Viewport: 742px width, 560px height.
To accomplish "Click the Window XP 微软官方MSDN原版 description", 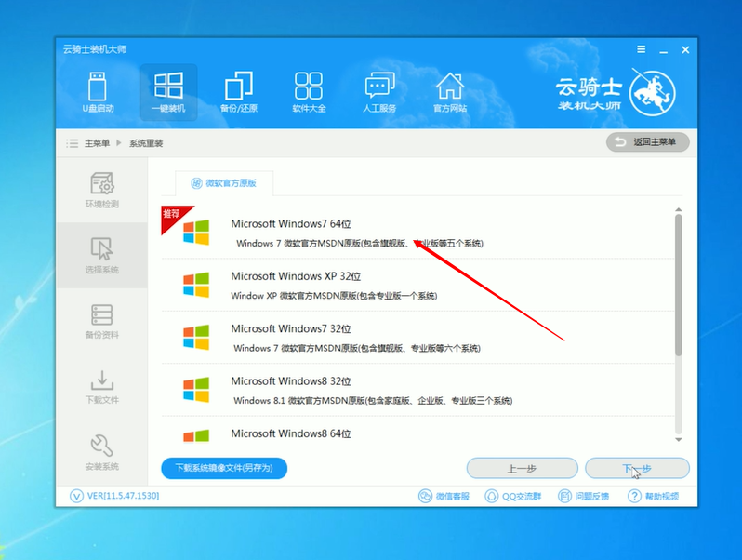I will (334, 296).
